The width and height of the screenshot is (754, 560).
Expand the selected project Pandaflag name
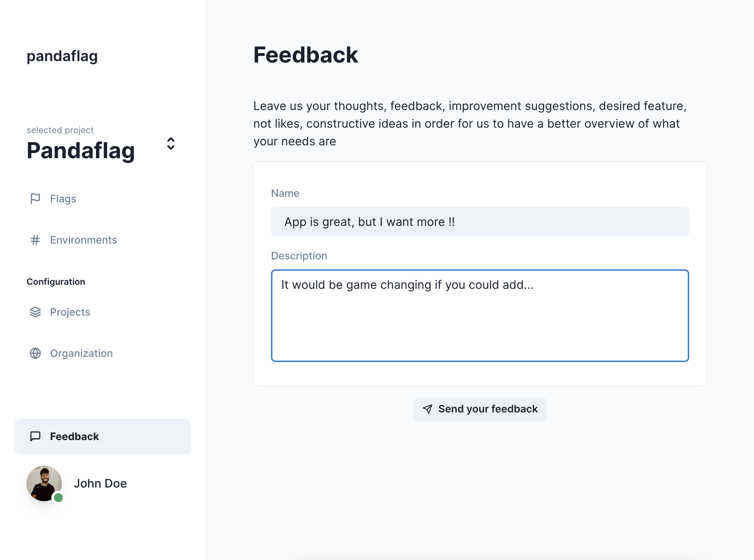pos(81,150)
